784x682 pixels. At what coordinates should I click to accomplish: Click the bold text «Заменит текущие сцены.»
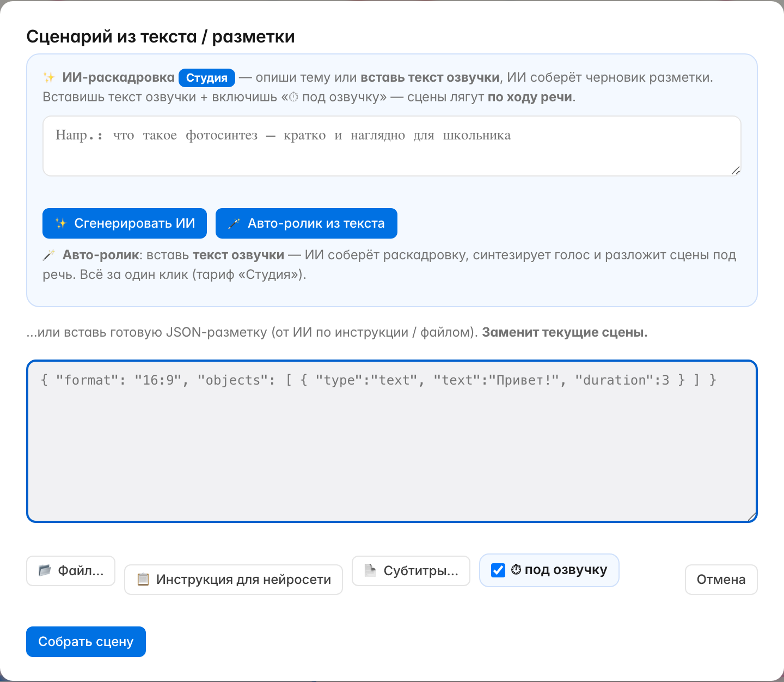pos(565,332)
